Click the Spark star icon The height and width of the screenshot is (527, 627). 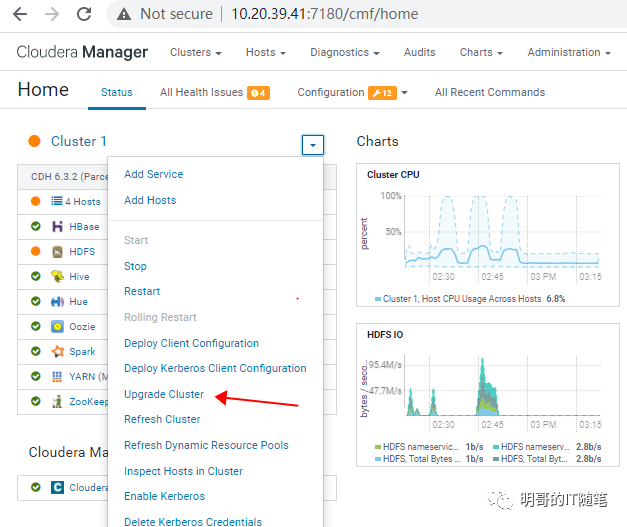(x=58, y=352)
